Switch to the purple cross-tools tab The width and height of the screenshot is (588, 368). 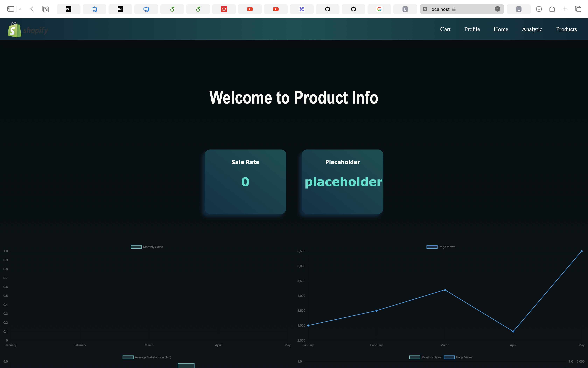coord(302,9)
